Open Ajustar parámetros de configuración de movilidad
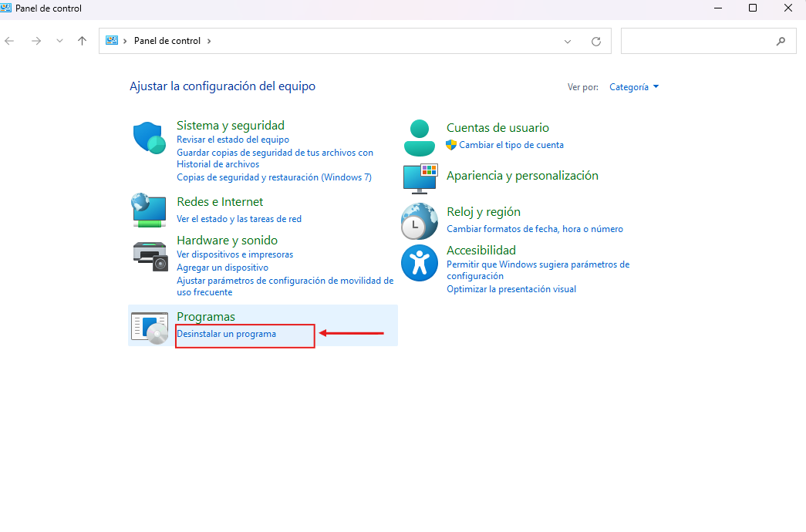The image size is (806, 532). tap(285, 286)
